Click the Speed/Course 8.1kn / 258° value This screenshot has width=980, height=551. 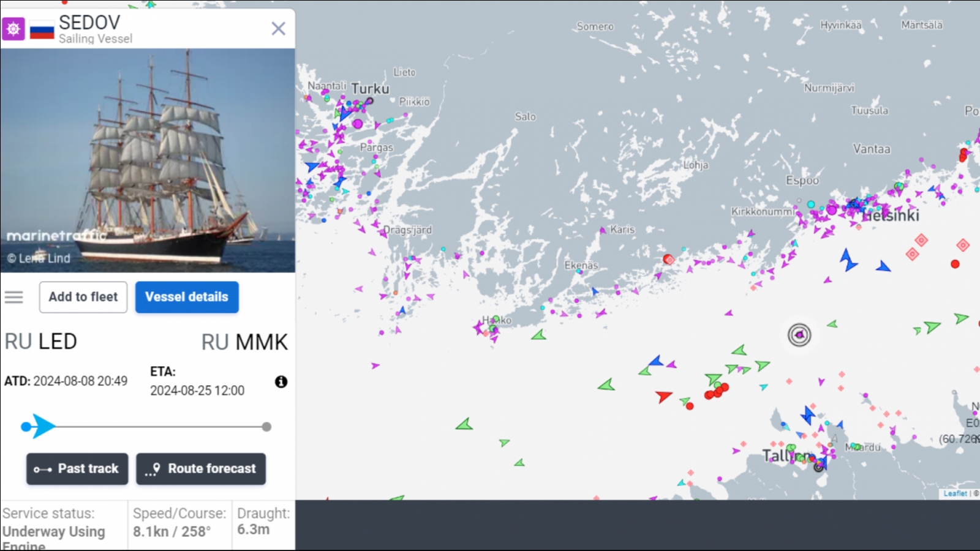[x=172, y=531]
